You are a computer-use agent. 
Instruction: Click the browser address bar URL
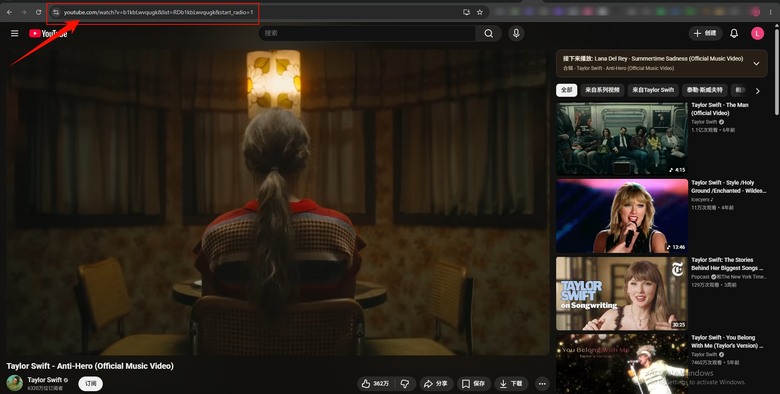[x=158, y=12]
